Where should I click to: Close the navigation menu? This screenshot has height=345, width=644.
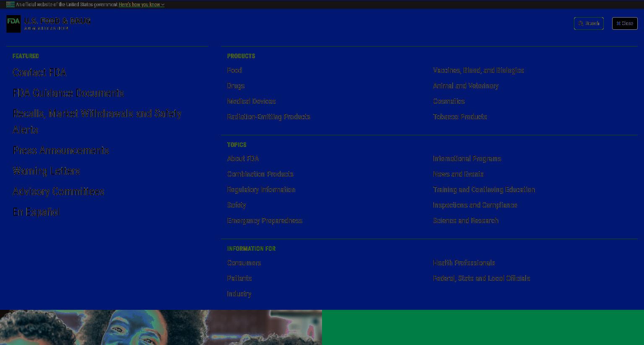pos(625,23)
